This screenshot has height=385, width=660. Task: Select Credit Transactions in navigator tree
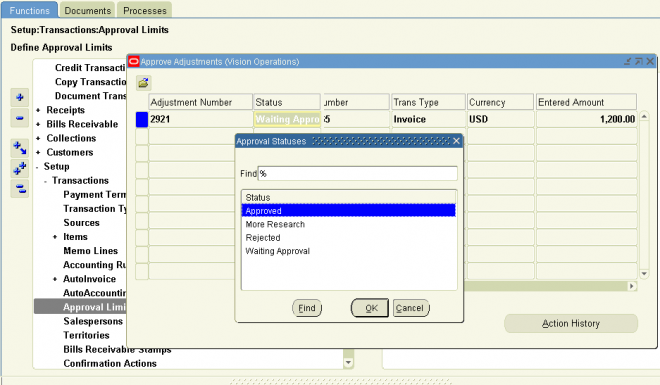coord(90,68)
